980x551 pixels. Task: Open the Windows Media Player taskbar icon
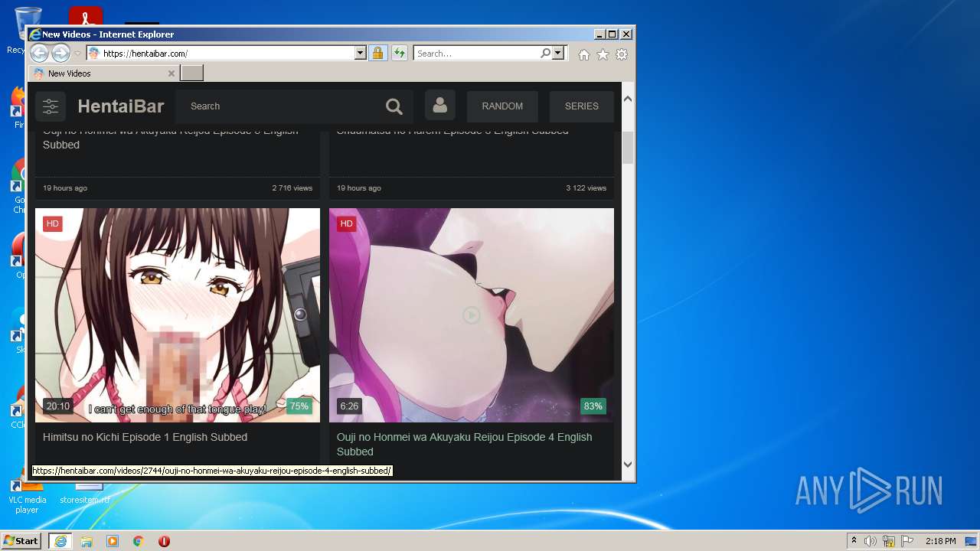pyautogui.click(x=113, y=541)
